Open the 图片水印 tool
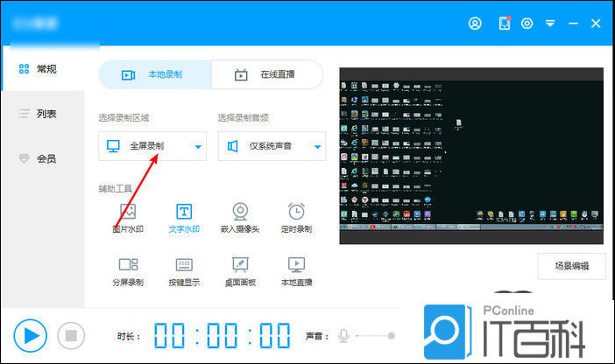Screen dimensions: 615x364 pos(128,219)
